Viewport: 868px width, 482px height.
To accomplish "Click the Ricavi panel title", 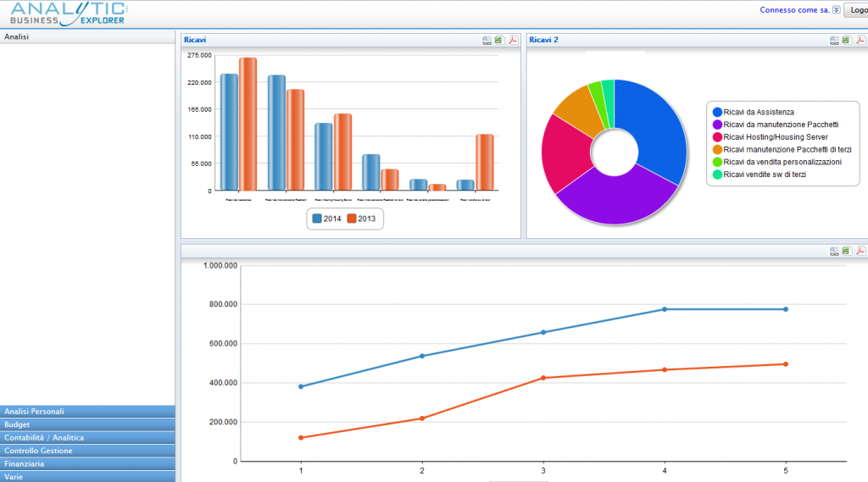I will pyautogui.click(x=195, y=40).
